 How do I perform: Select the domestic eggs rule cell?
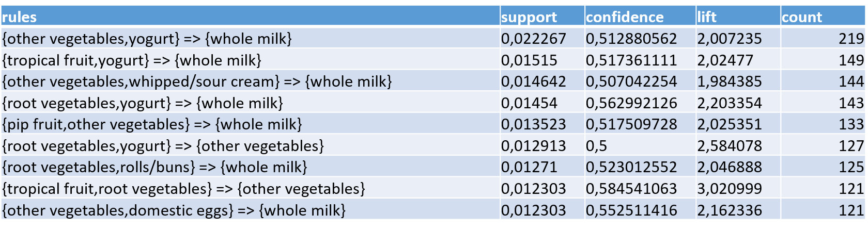174,210
